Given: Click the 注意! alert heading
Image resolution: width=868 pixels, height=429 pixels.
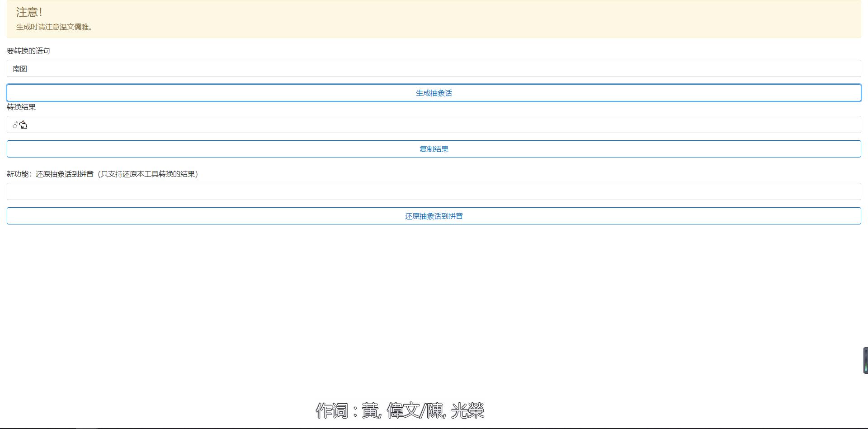Looking at the screenshot, I should tap(29, 12).
